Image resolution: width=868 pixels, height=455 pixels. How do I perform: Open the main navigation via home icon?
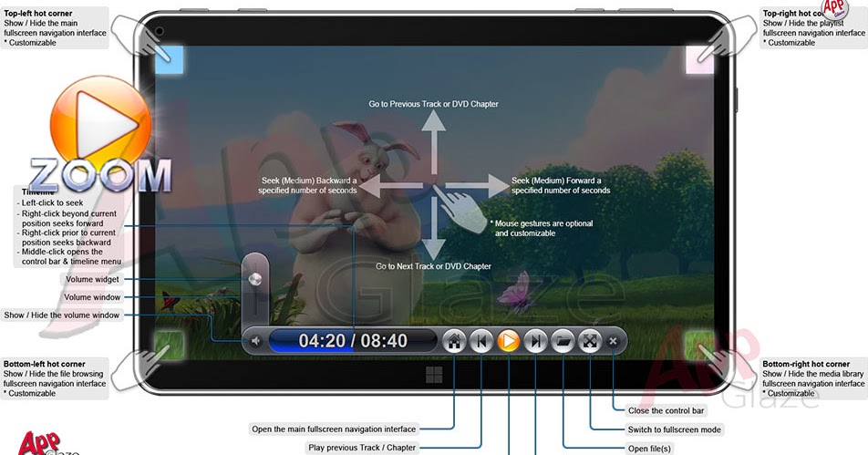click(x=454, y=341)
